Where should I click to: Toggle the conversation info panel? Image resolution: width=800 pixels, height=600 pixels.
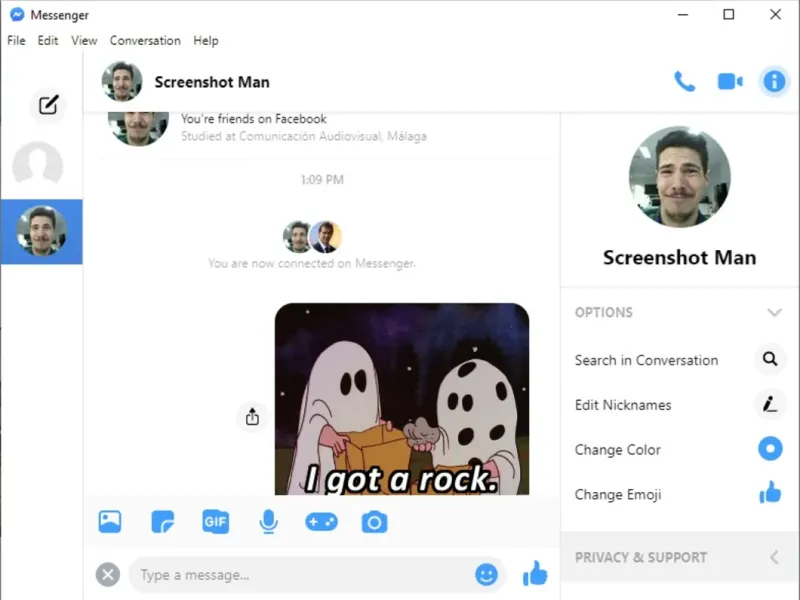(774, 82)
